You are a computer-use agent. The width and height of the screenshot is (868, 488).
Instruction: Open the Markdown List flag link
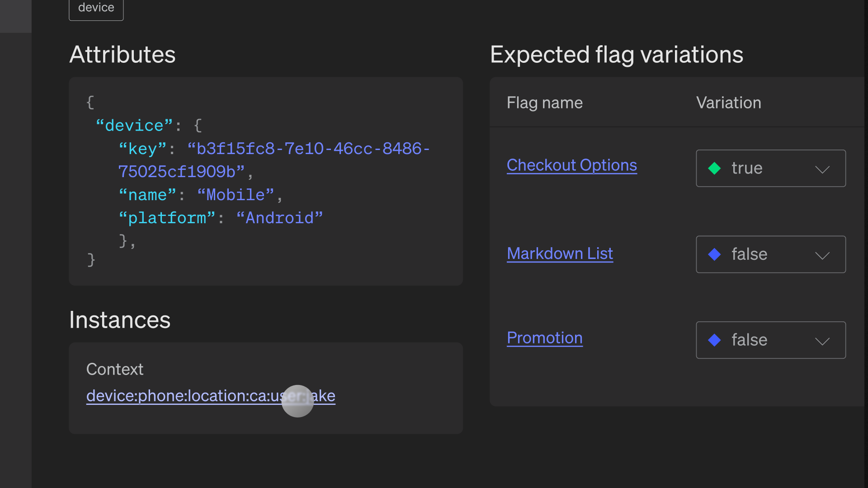point(560,253)
